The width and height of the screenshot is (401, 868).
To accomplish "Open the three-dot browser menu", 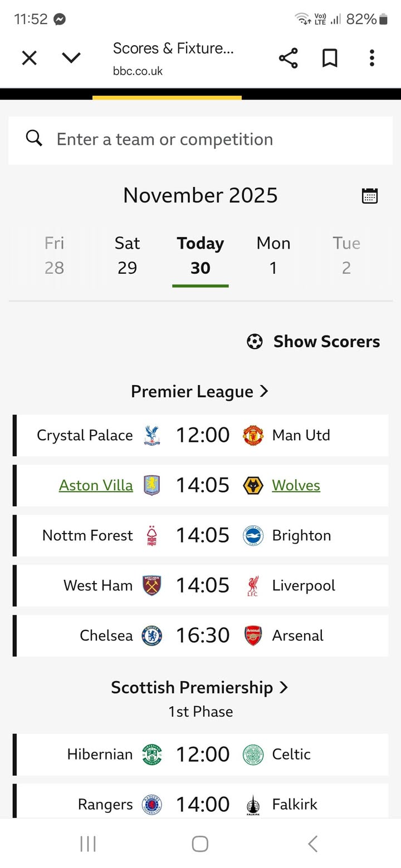I will 371,58.
